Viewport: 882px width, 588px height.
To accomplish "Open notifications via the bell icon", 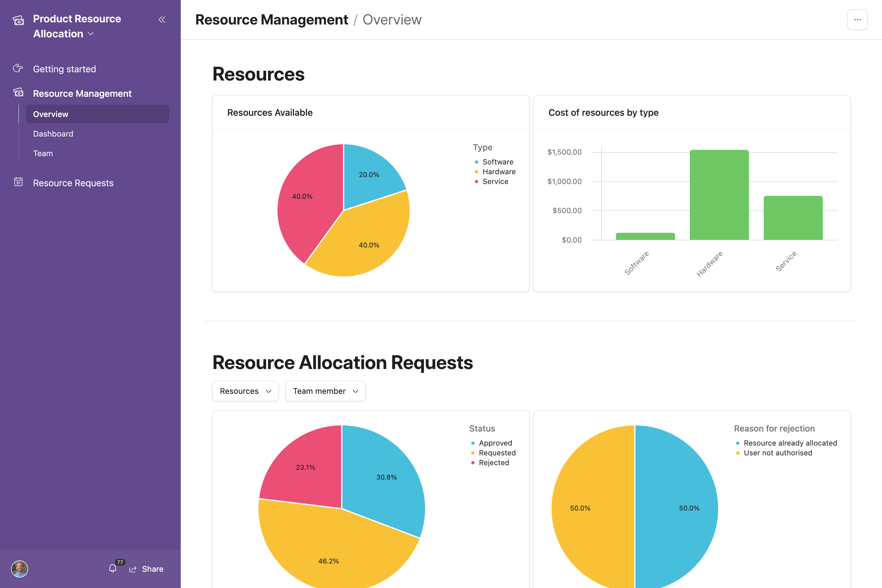I will click(113, 568).
